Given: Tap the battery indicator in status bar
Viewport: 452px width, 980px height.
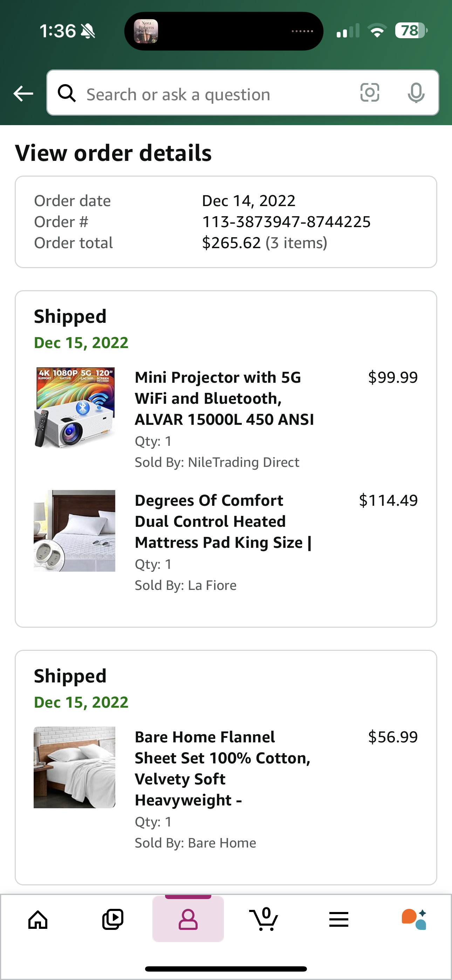Looking at the screenshot, I should tap(411, 30).
